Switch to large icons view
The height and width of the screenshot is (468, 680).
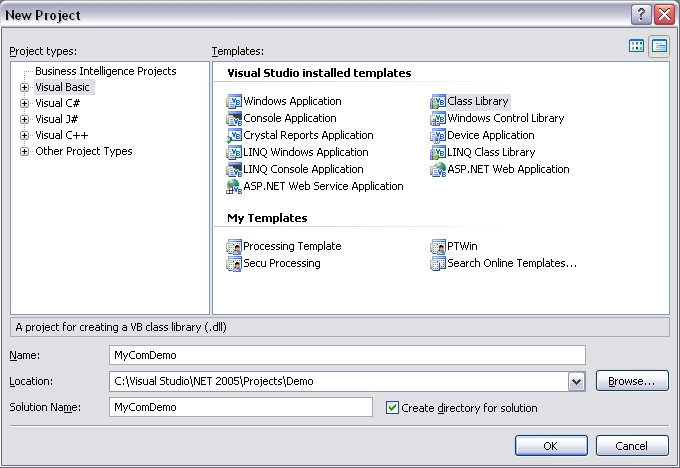636,46
